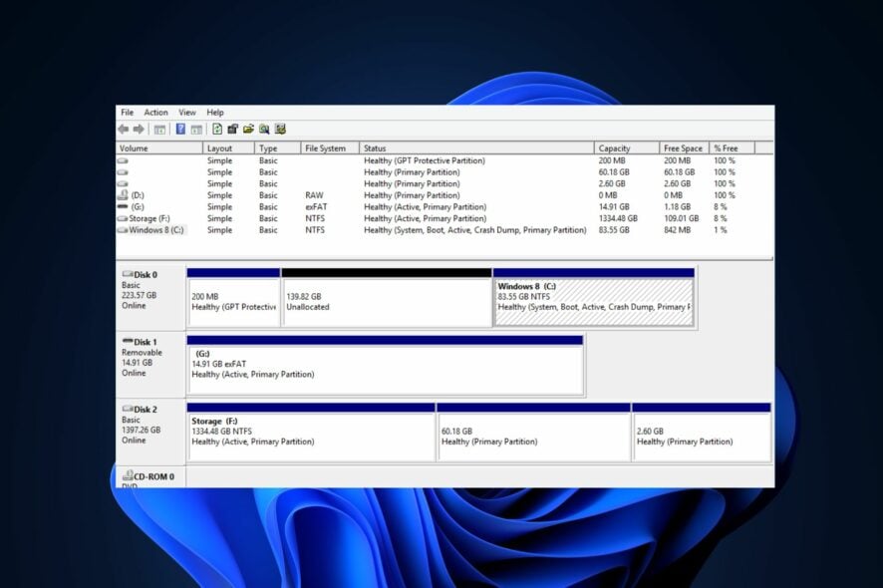
Task: Open the Action menu
Action: (155, 113)
